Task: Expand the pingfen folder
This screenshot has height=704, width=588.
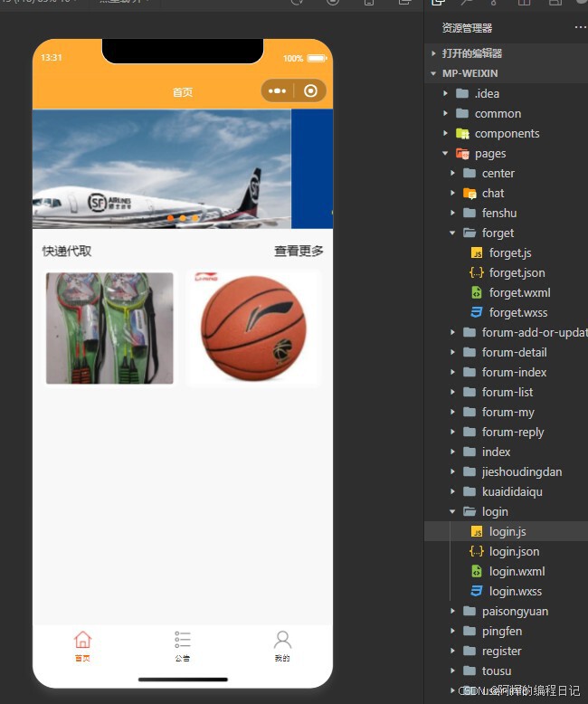Action: pyautogui.click(x=506, y=631)
